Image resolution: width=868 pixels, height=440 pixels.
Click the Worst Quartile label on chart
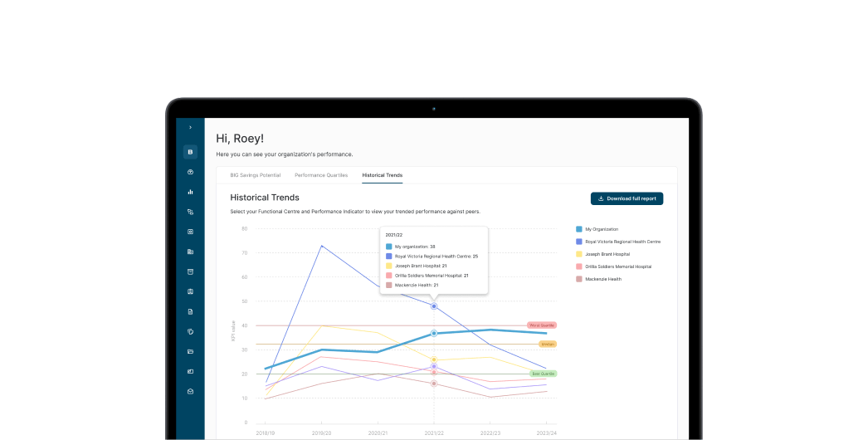point(541,325)
